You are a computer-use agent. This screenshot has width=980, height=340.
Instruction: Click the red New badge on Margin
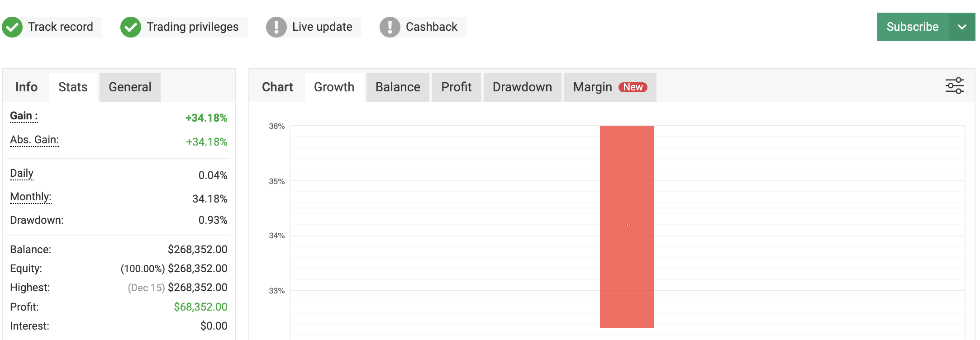point(633,87)
